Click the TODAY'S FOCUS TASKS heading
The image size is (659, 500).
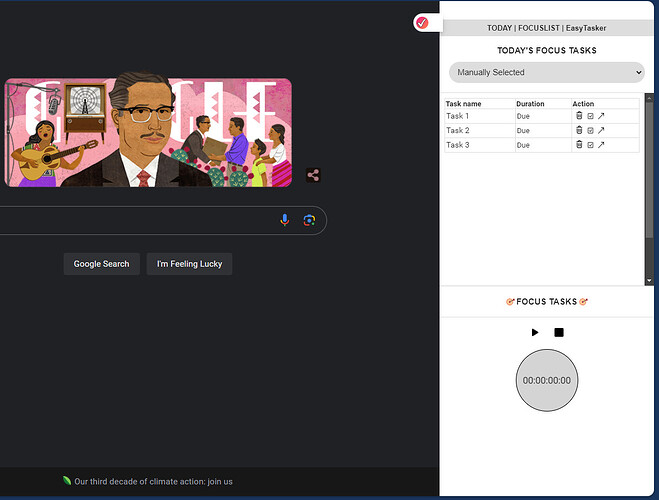coord(547,50)
